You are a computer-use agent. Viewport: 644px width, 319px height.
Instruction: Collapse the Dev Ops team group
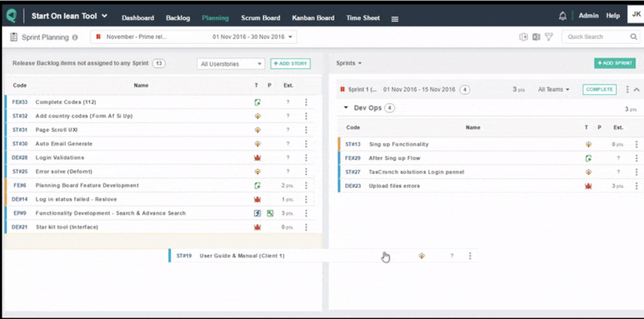[x=346, y=108]
